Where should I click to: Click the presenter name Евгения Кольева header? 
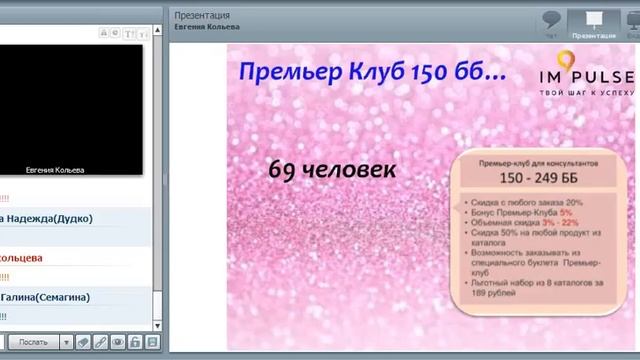(x=207, y=27)
